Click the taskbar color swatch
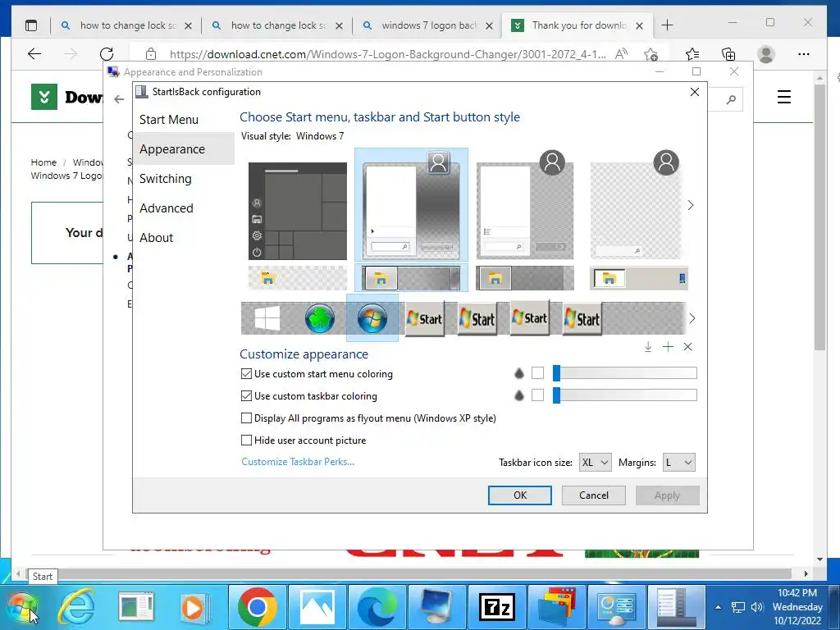 (537, 395)
